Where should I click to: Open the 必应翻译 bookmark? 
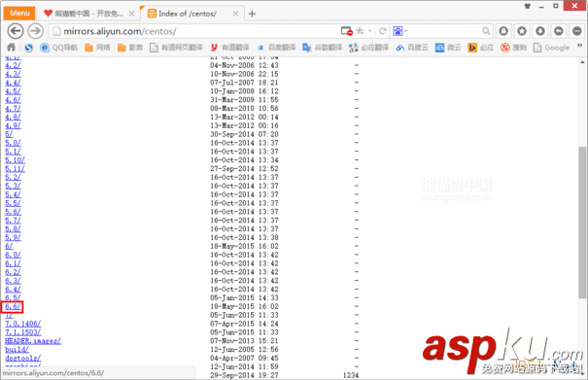tap(369, 48)
